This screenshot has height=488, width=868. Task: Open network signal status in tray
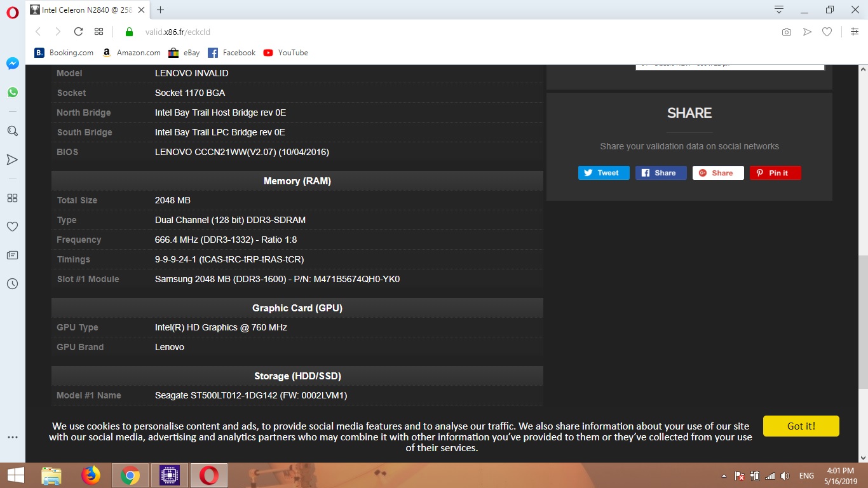[x=770, y=476]
